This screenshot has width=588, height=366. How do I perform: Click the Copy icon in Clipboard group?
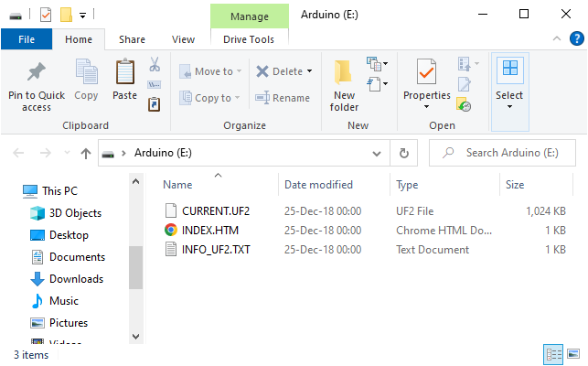(x=86, y=71)
